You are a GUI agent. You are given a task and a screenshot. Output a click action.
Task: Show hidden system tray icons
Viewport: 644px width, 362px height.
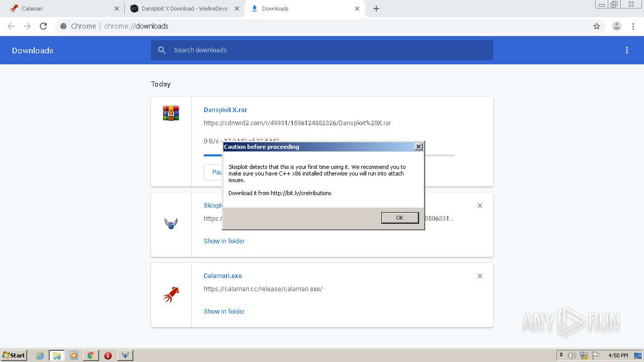coord(561,355)
